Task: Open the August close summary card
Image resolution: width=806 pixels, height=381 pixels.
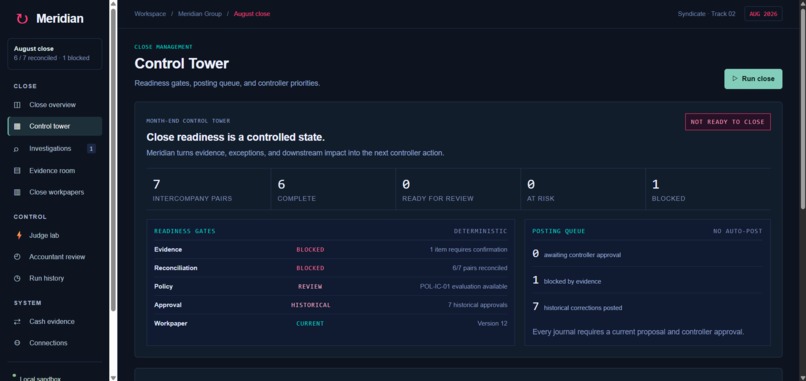Action: pyautogui.click(x=54, y=53)
